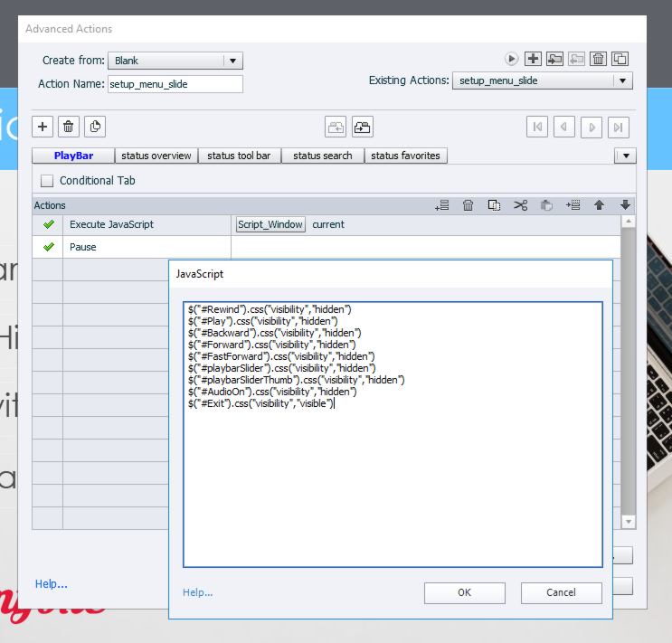
Task: Expand the Existing Actions dropdown
Action: (x=621, y=80)
